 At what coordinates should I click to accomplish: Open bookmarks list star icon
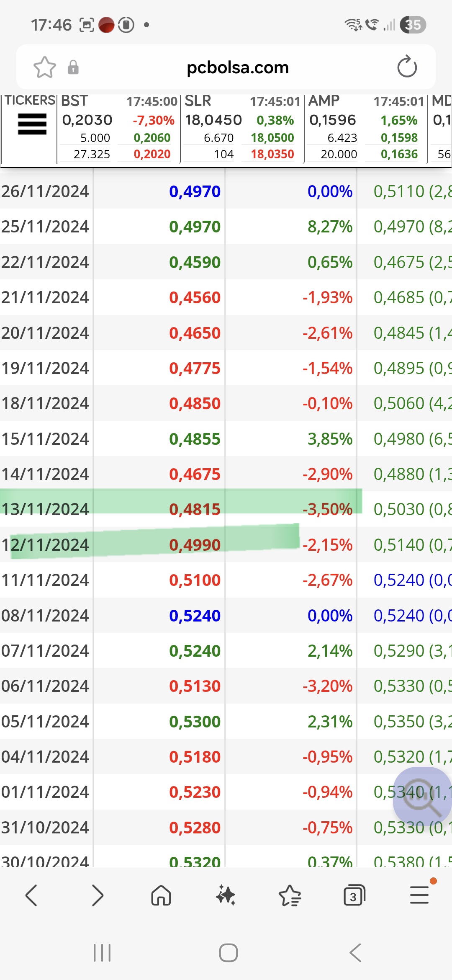[290, 896]
